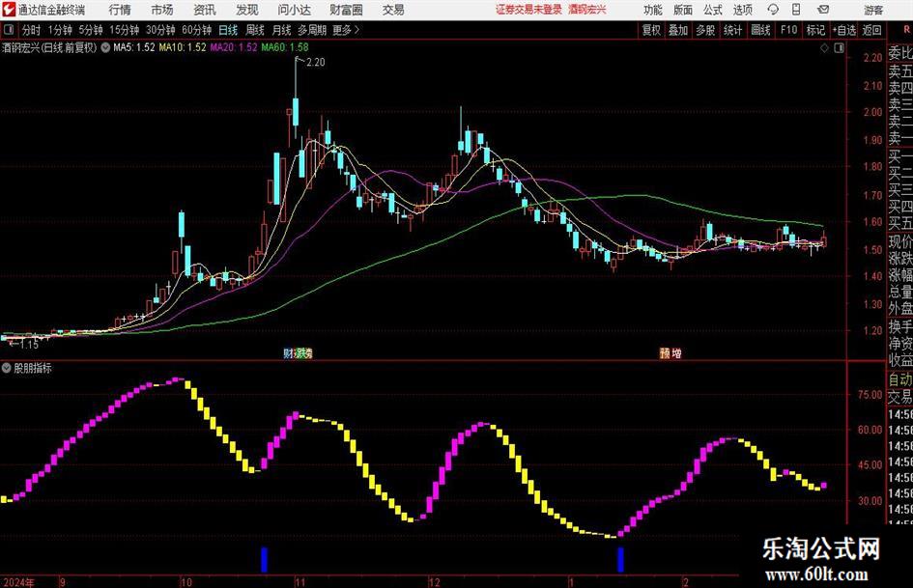Open the 公式 menu
The image size is (913, 588).
click(x=713, y=10)
